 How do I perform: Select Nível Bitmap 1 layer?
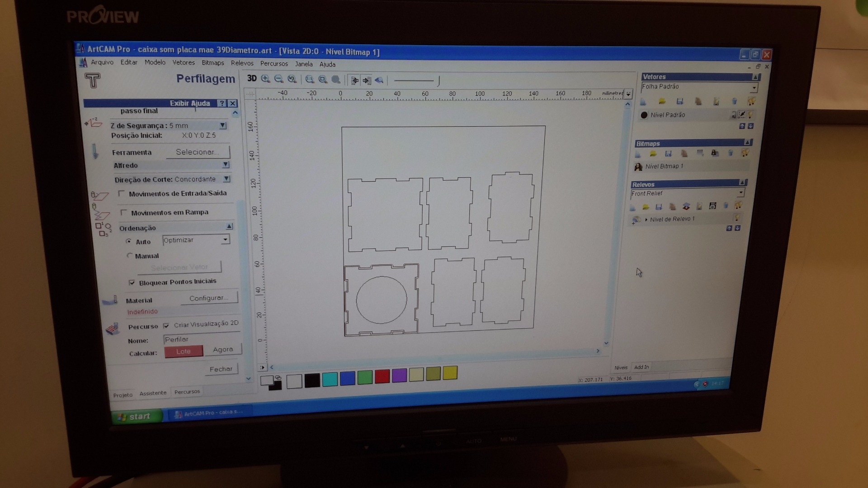point(690,166)
